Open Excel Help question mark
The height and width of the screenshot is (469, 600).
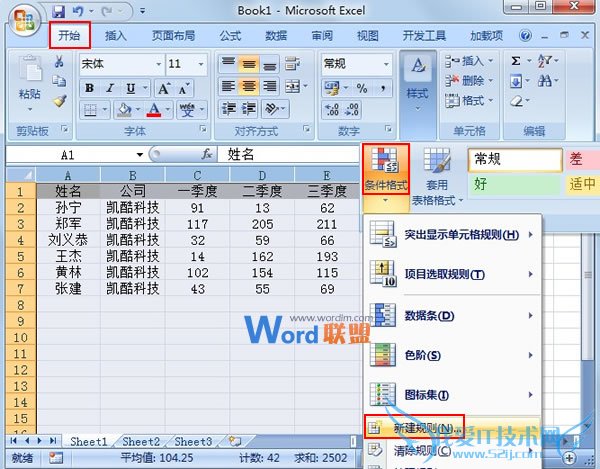click(x=525, y=36)
